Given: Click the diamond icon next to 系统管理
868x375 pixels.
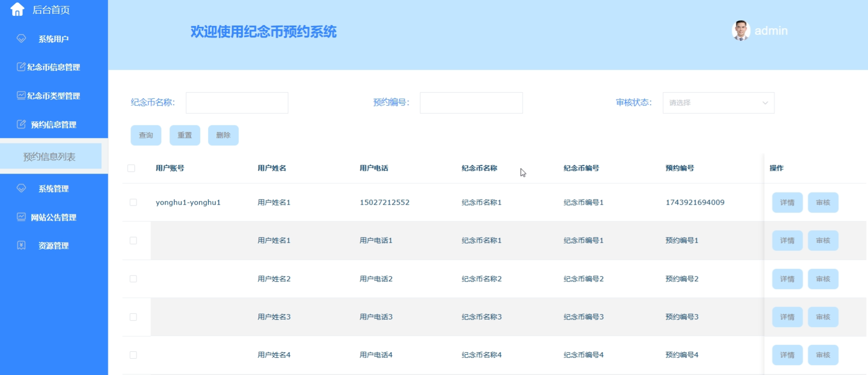Looking at the screenshot, I should (21, 188).
